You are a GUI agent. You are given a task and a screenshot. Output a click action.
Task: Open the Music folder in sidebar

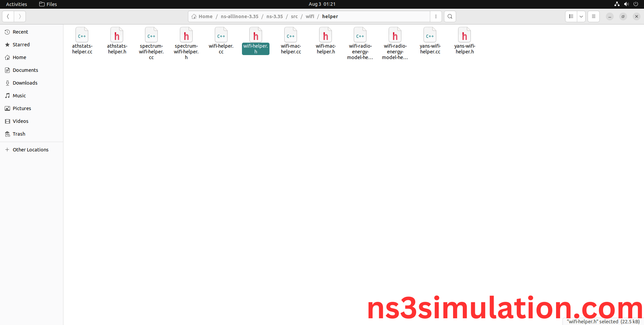19,95
